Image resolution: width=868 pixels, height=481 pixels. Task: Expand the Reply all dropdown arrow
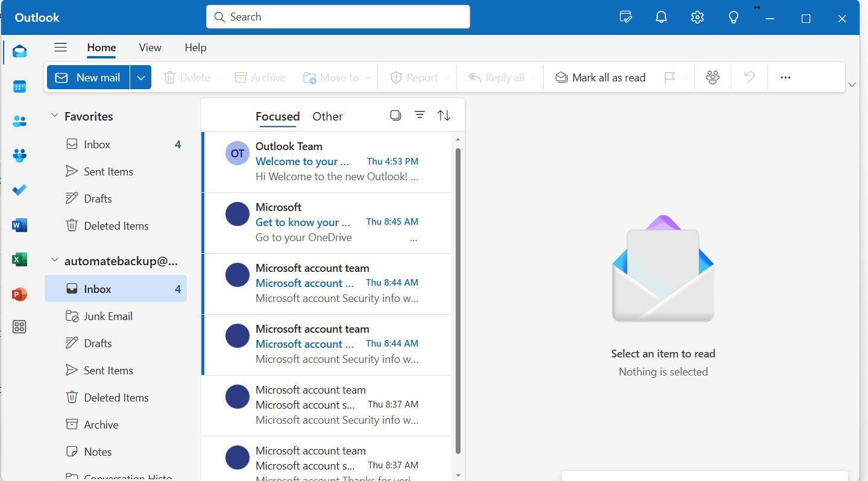pos(534,78)
